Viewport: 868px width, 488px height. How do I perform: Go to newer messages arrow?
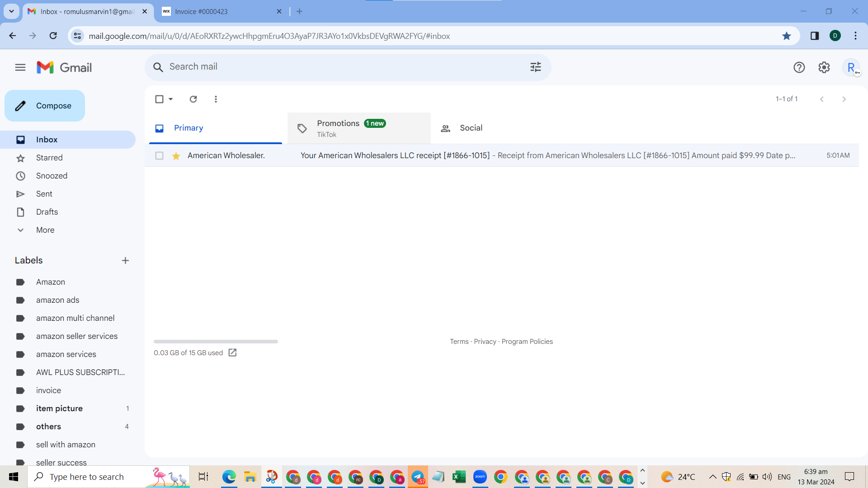[822, 99]
